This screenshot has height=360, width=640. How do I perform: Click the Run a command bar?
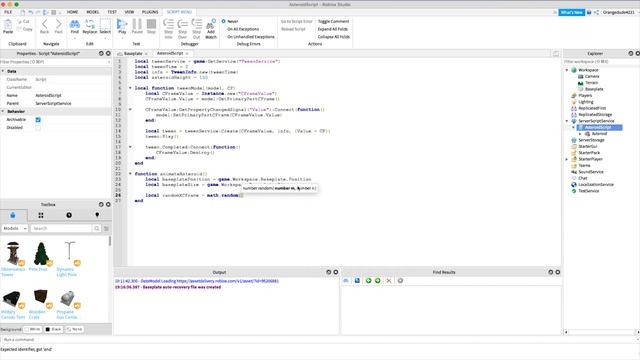[x=318, y=340]
